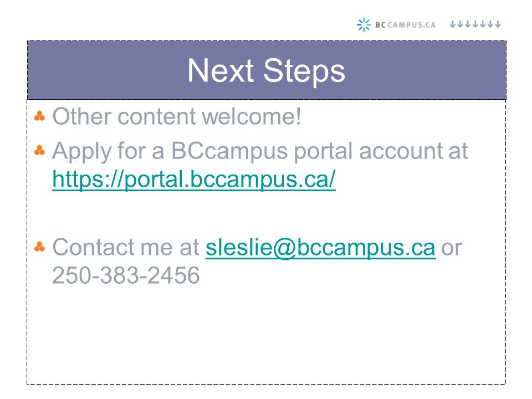Screen dimensions: 532x399
Task: Open the sleslie@bccampus.ca email link
Action: (321, 247)
